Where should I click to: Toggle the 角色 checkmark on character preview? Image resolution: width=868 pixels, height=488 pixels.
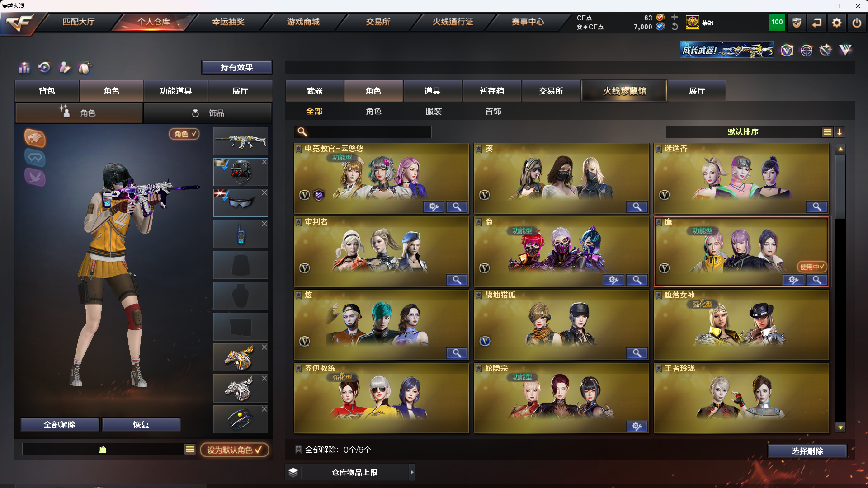pos(184,134)
